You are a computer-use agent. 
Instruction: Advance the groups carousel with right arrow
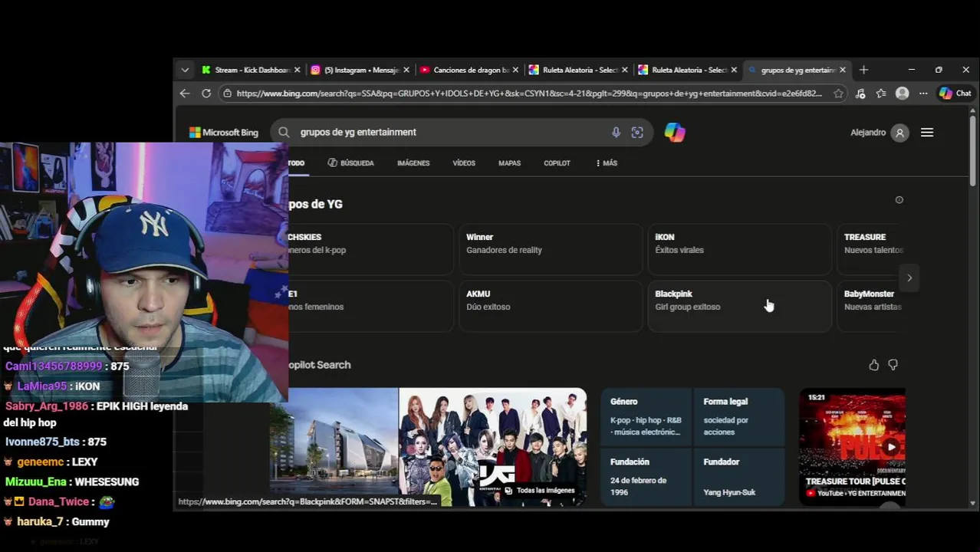coord(909,278)
